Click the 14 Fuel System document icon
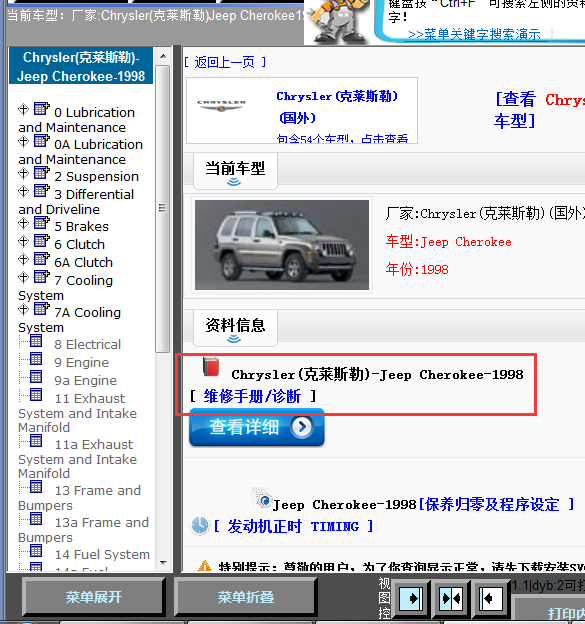 click(36, 551)
